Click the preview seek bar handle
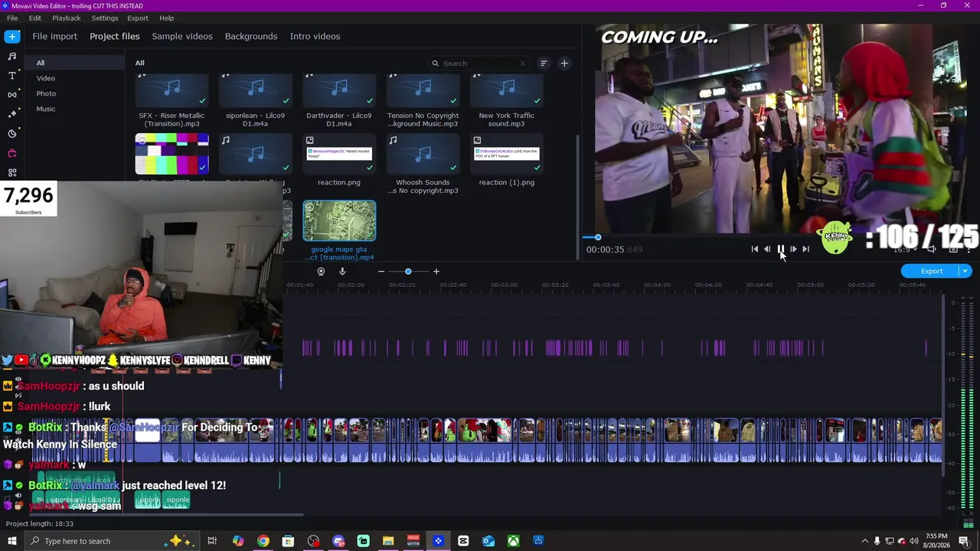The image size is (980, 551). [x=598, y=237]
